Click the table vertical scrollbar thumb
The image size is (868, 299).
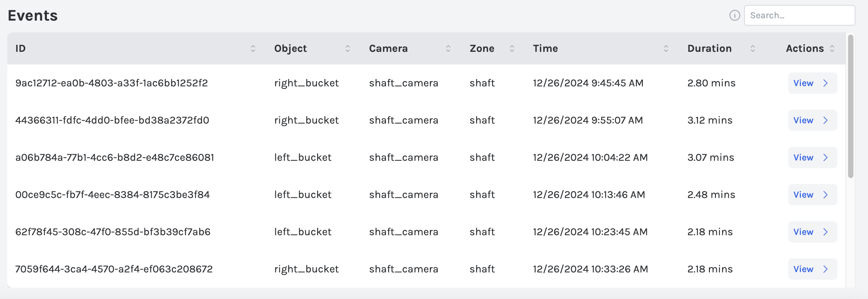(850, 106)
